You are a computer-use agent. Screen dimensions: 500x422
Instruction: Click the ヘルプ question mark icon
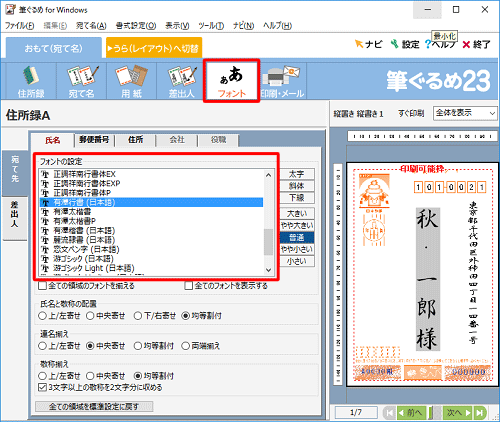(x=428, y=44)
